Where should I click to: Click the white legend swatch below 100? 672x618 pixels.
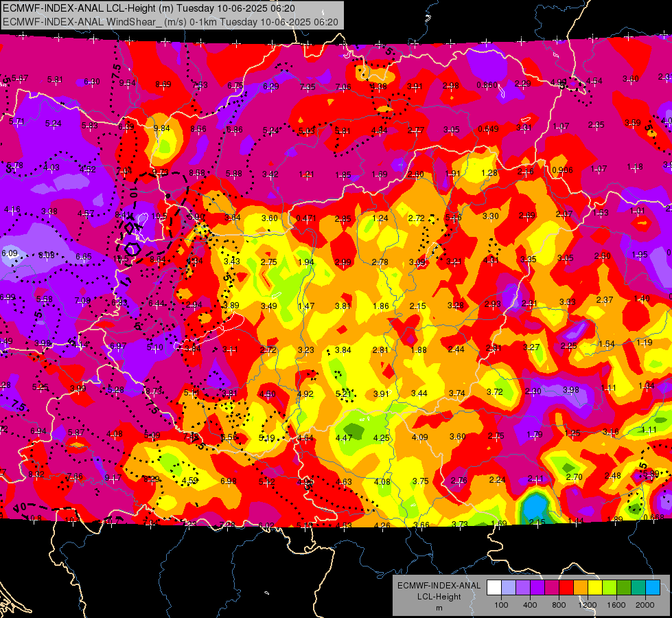(x=494, y=587)
